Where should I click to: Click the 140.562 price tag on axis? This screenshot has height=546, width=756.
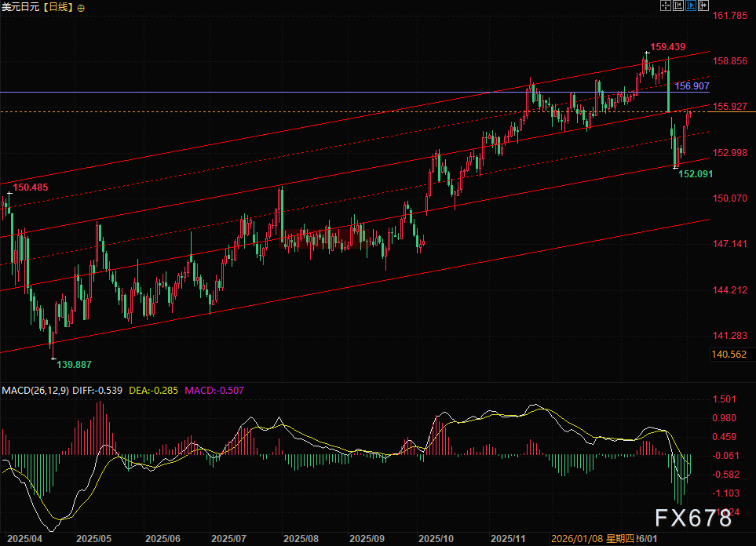729,355
